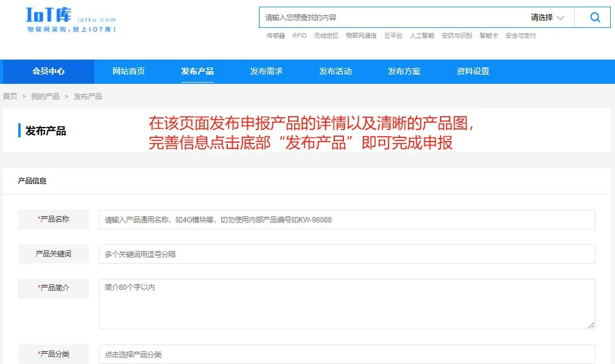Image resolution: width=615 pixels, height=364 pixels.
Task: Click the 发布产品 page title heading
Action: pos(46,131)
